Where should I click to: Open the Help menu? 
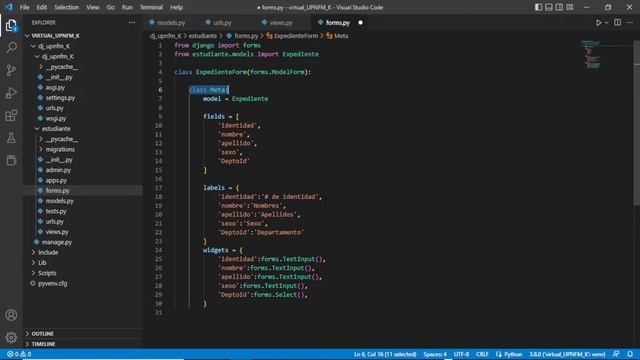point(176,7)
